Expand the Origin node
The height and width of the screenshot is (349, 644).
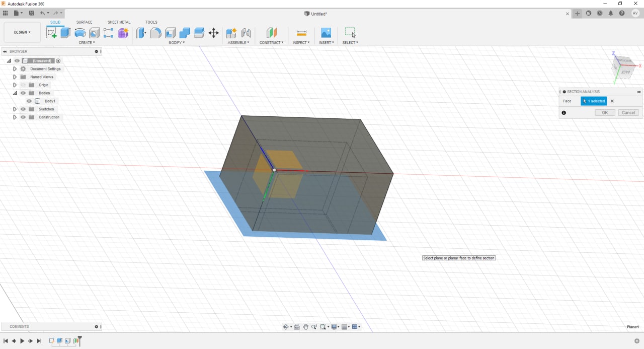point(15,85)
